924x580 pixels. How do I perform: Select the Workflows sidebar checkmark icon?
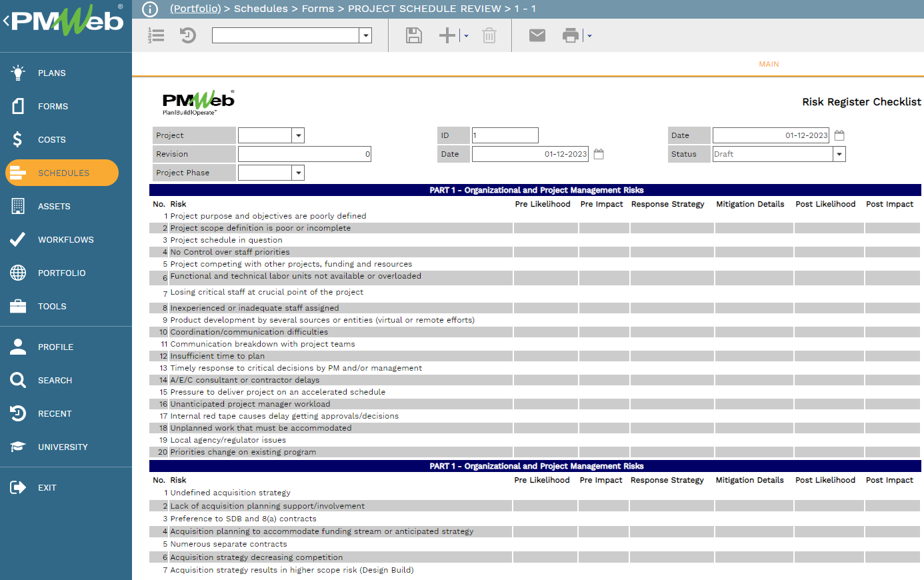pyautogui.click(x=17, y=239)
